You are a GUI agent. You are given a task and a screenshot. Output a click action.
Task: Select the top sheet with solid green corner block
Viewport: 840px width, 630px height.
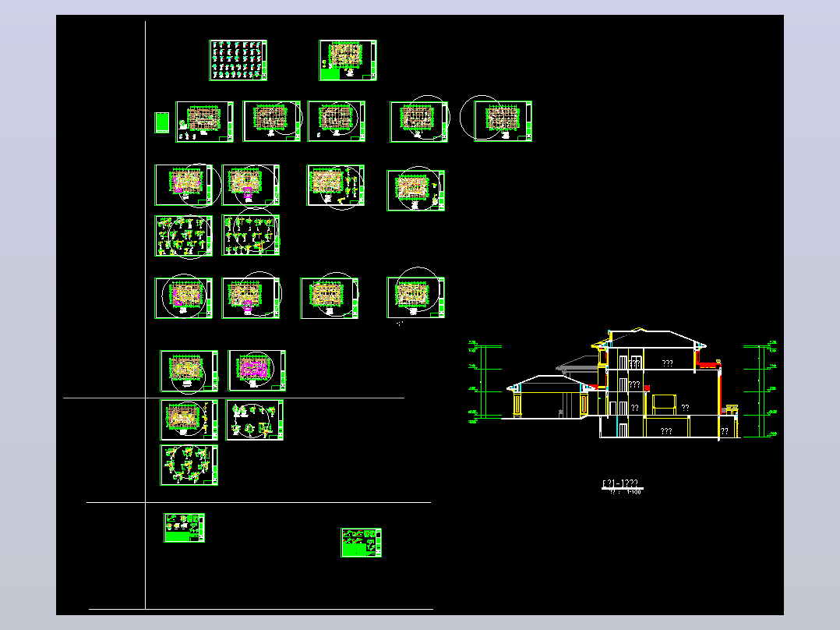coord(348,60)
